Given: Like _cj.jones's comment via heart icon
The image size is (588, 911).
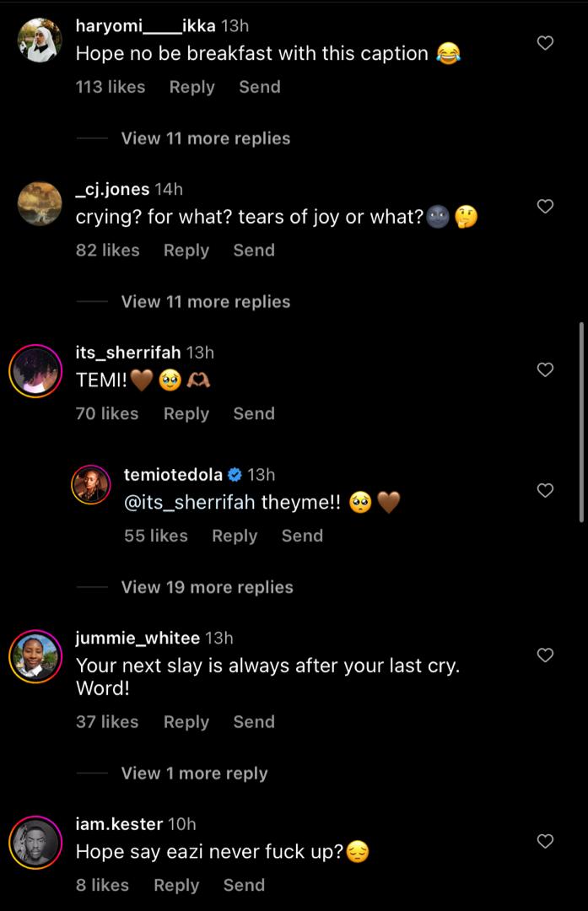Looking at the screenshot, I should 545,206.
